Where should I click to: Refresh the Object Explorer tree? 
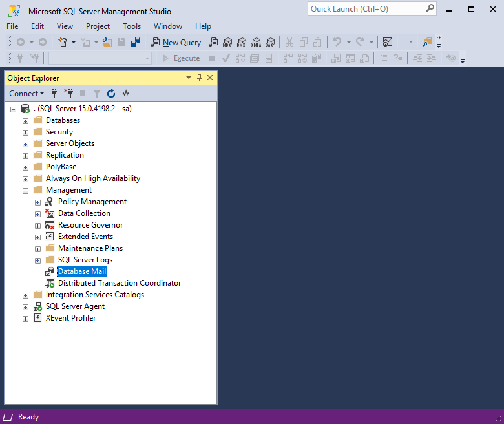click(111, 94)
